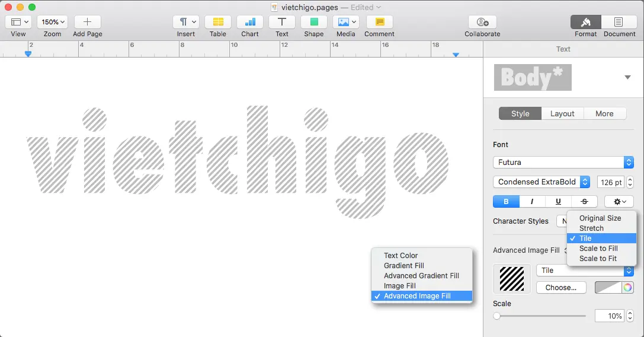644x337 pixels.
Task: Open the color wheel picker
Action: pyautogui.click(x=627, y=288)
